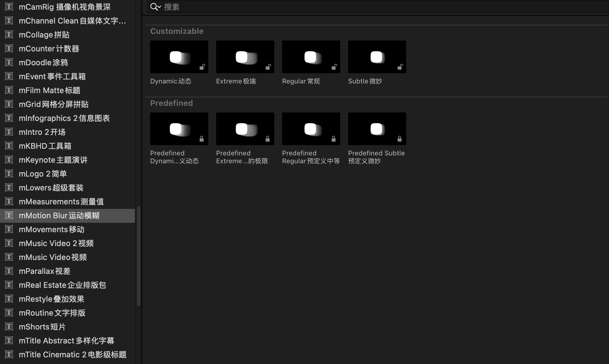
Task: Select mReal Estate 企业排版包 category
Action: tap(67, 285)
